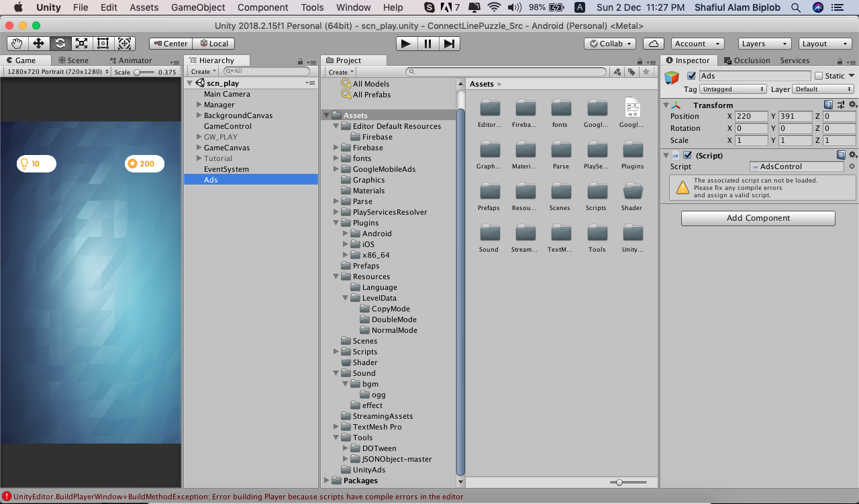This screenshot has height=504, width=859.
Task: Click the Add Component button
Action: [x=757, y=217]
